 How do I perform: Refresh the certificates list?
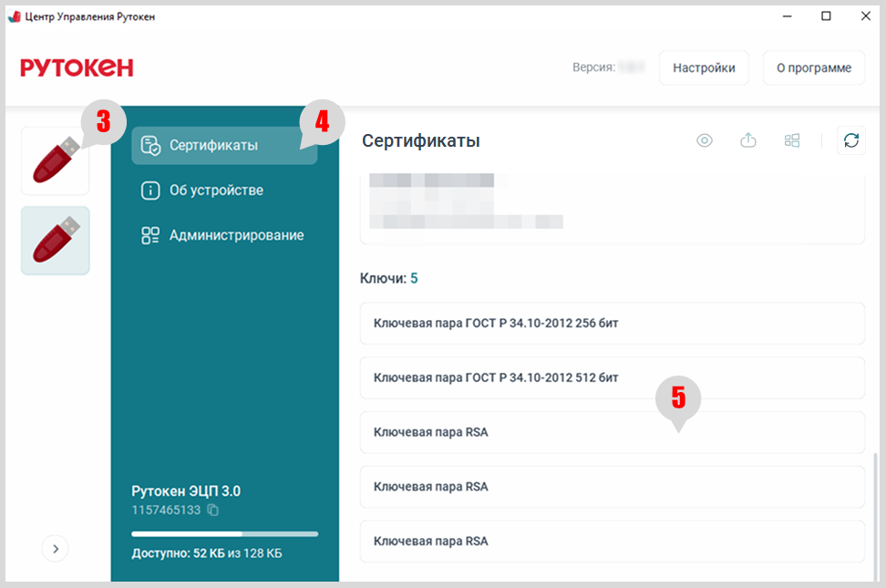pyautogui.click(x=850, y=140)
